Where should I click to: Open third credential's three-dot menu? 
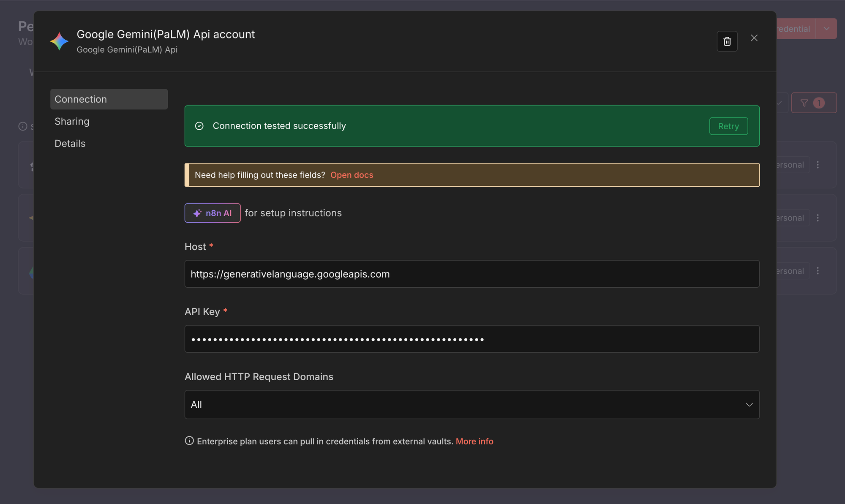818,271
